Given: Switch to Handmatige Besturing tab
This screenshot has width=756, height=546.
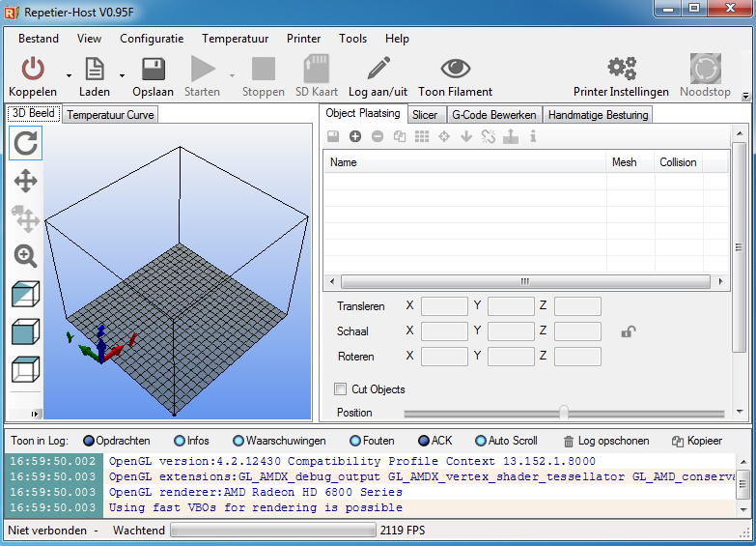Looking at the screenshot, I should point(598,115).
